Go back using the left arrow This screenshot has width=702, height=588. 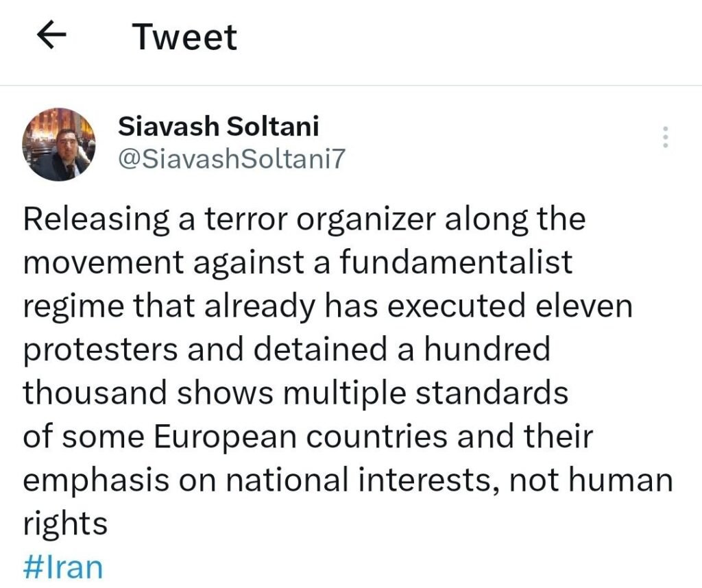click(x=51, y=36)
